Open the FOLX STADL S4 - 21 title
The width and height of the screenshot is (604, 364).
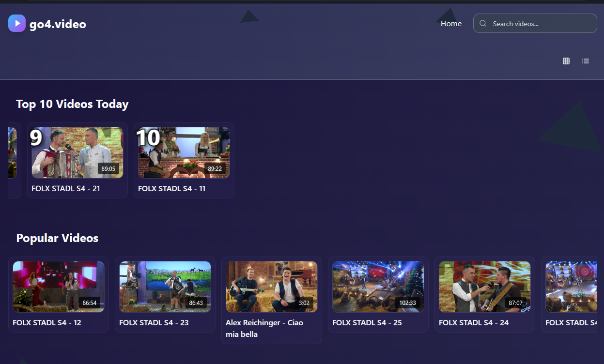(x=66, y=188)
